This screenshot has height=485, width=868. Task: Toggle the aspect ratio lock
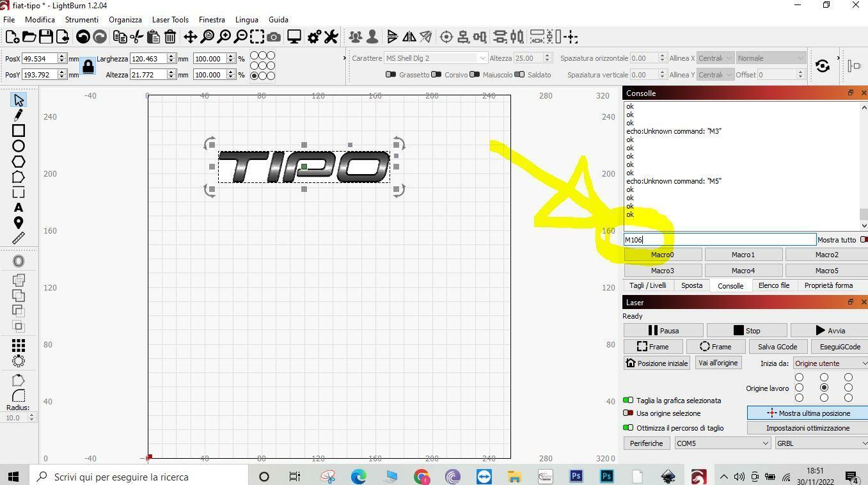[x=88, y=67]
